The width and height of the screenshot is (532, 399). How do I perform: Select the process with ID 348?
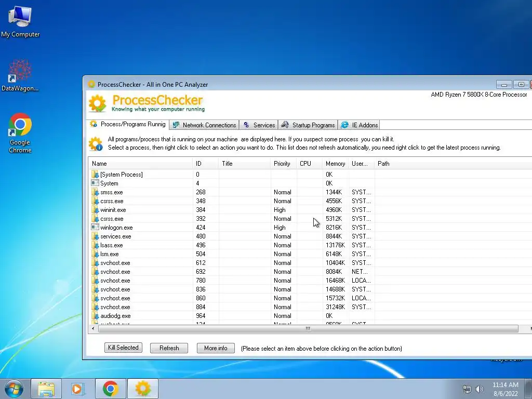[x=310, y=201]
